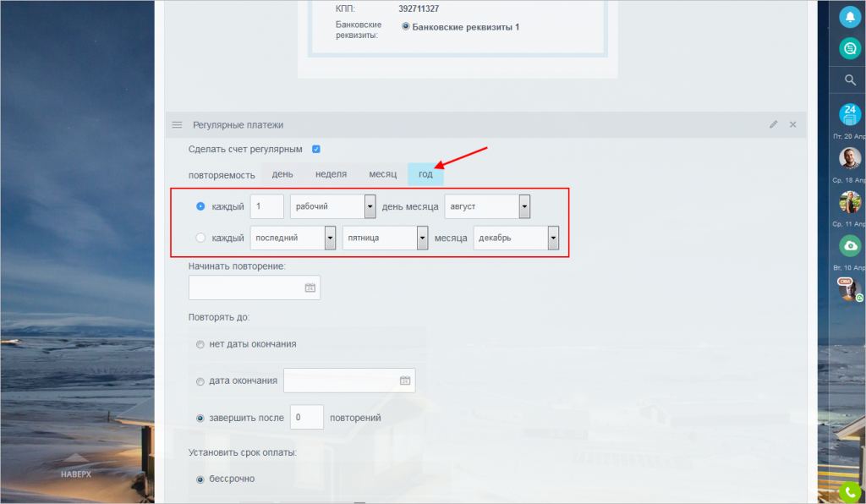Open calendar picker for Начинать повторение
The image size is (866, 504).
pos(310,288)
